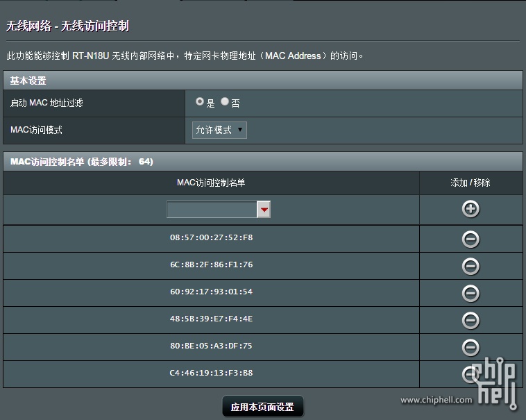Viewport: 526px width, 420px height.
Task: Select the MAC address text 60:92:17:93:01:54
Action: [x=212, y=292]
